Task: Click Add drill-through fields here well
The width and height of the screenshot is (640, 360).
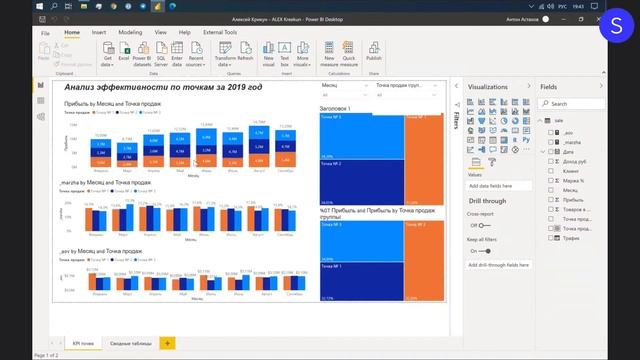Action: (499, 265)
